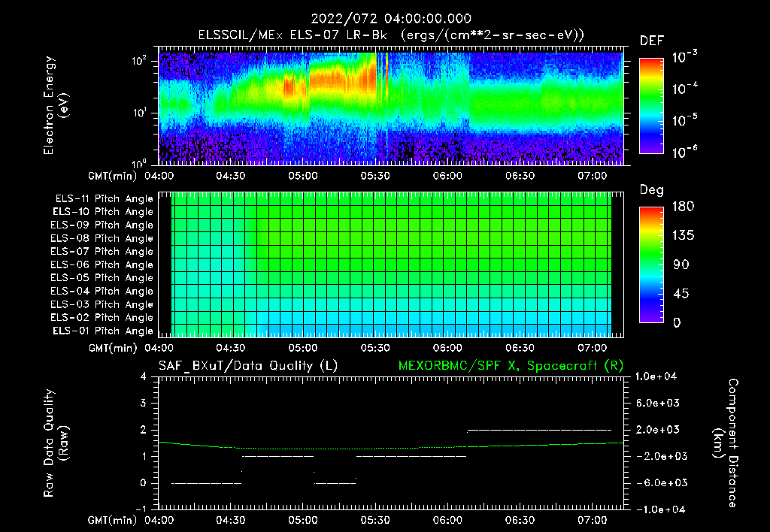This screenshot has width=770, height=532.
Task: Click the DEF color scale bar
Action: 651,106
